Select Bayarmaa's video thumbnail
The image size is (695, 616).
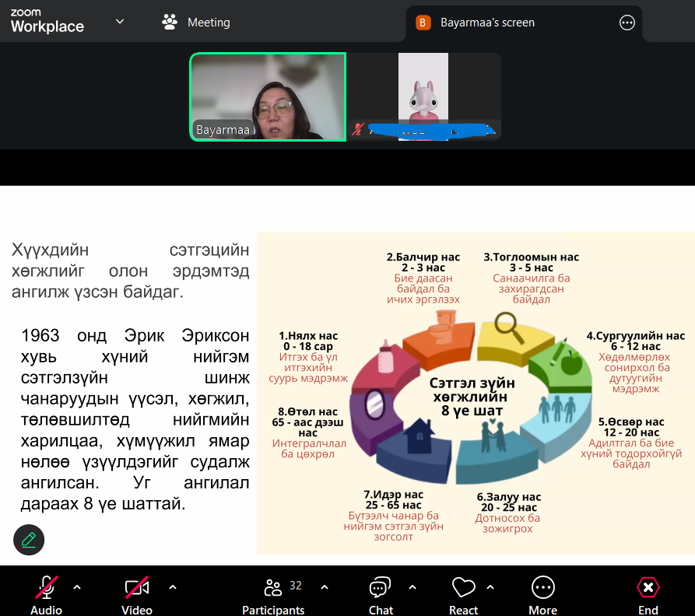pos(268,97)
